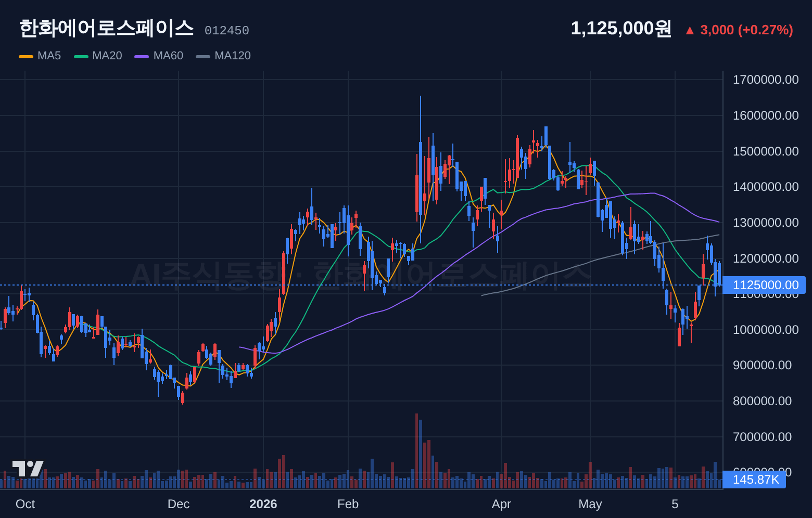Click the 1700000.00 price axis label
Image resolution: width=812 pixels, height=518 pixels.
(x=766, y=80)
